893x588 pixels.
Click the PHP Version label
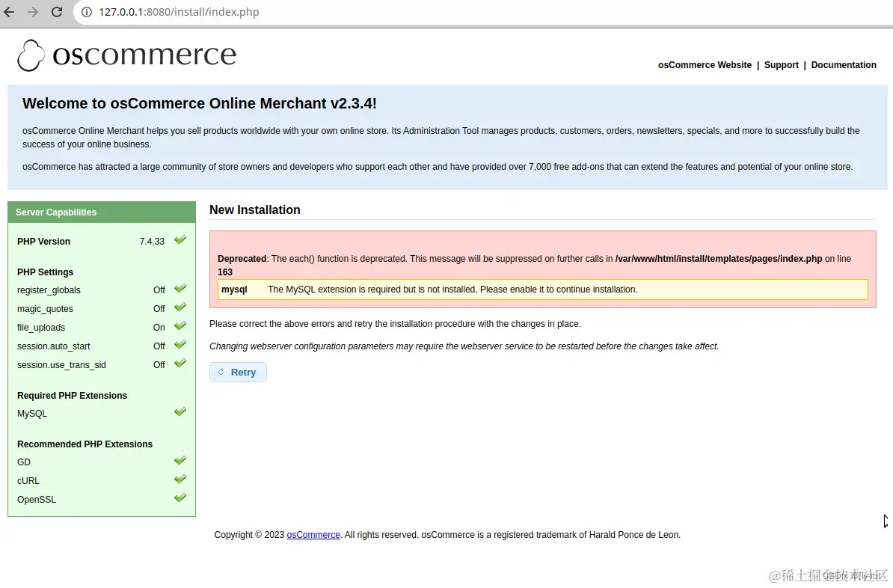(44, 242)
